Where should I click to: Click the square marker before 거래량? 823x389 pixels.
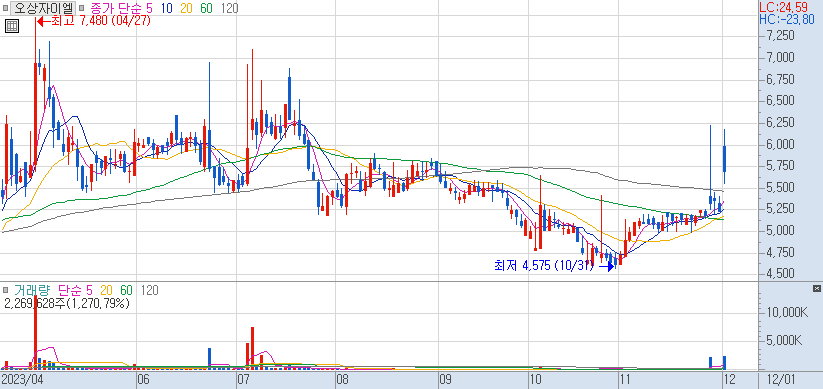pyautogui.click(x=6, y=290)
